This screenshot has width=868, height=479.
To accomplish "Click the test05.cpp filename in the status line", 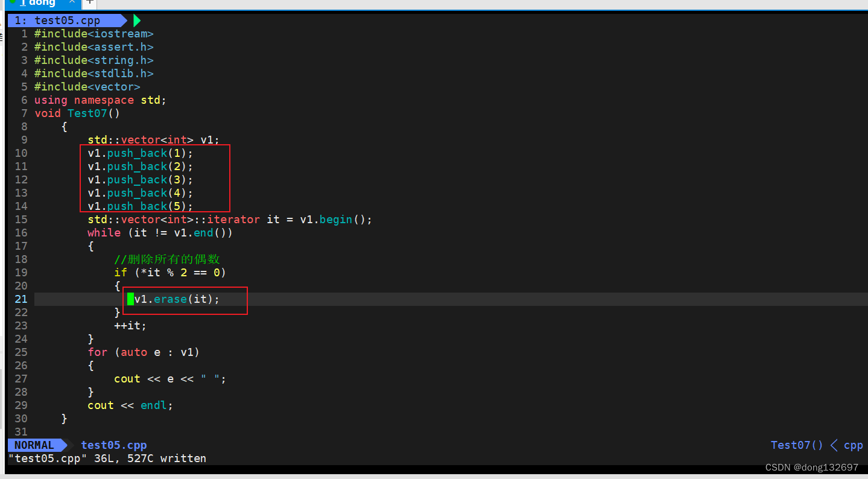I will [x=114, y=445].
